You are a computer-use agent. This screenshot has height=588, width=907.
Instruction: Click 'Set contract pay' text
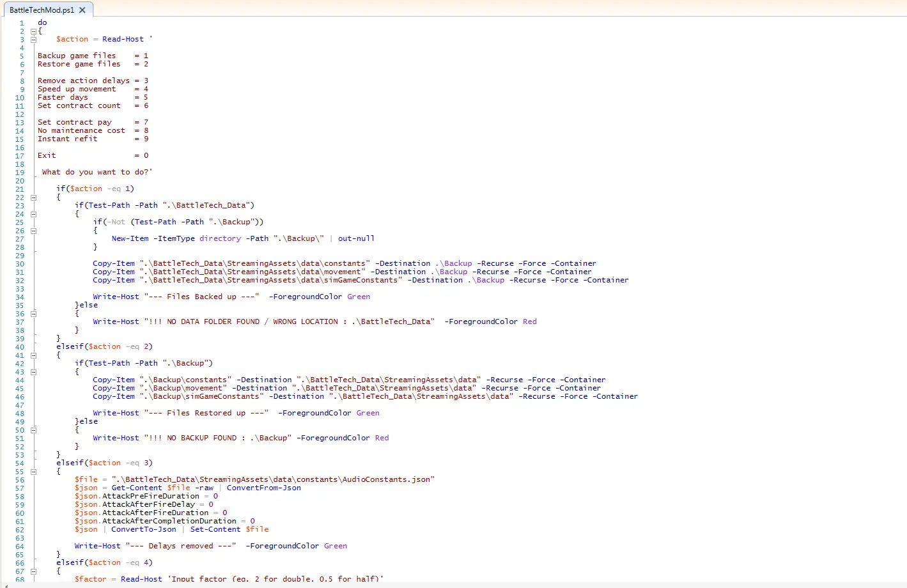pos(75,122)
